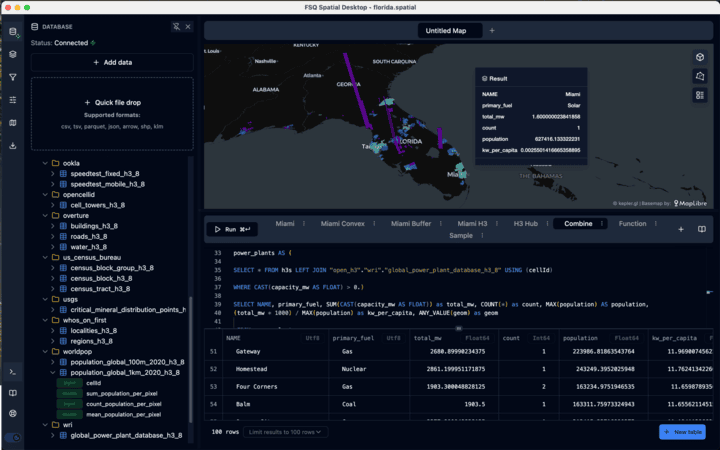Screen dimensions: 720x450
Task: Click the Add data button
Action: click(112, 62)
